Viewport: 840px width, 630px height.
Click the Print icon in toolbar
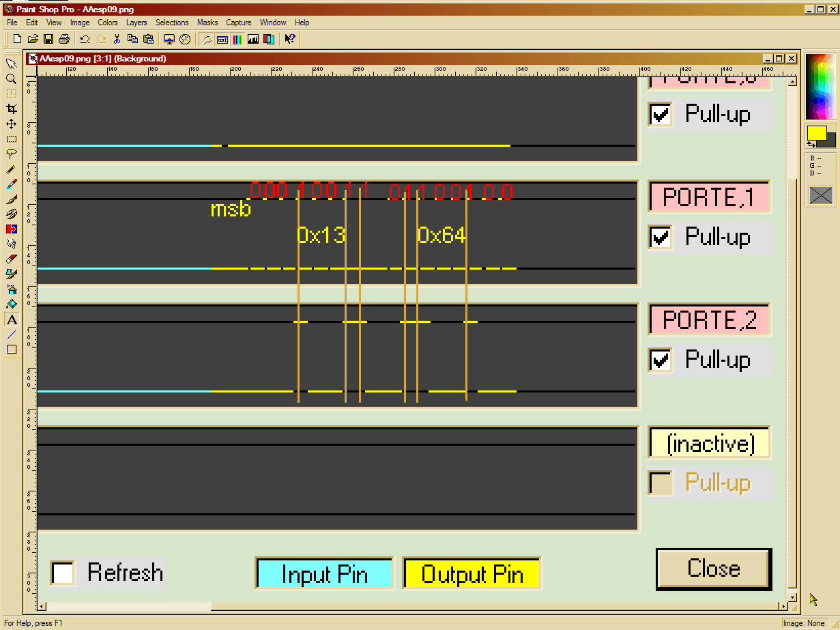64,39
